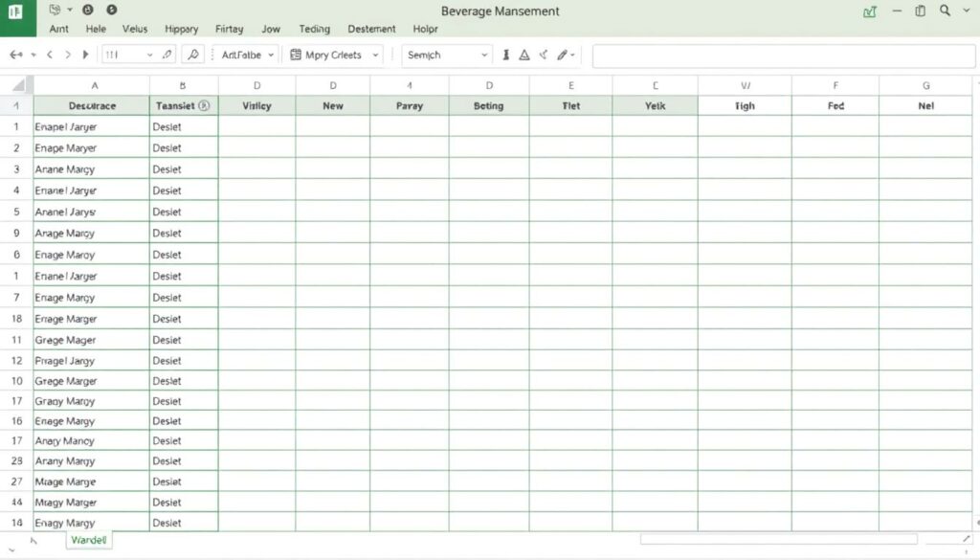Open the Amt menu
The width and height of the screenshot is (980, 560).
coord(58,29)
